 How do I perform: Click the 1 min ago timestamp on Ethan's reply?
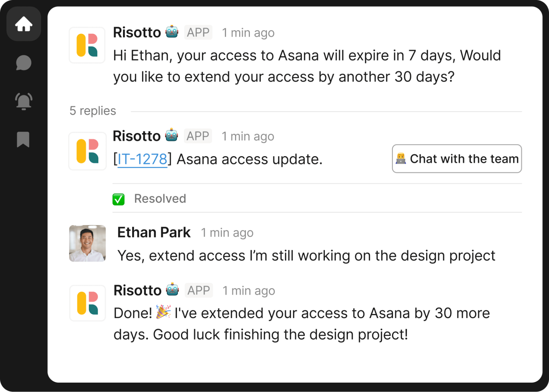tap(227, 233)
